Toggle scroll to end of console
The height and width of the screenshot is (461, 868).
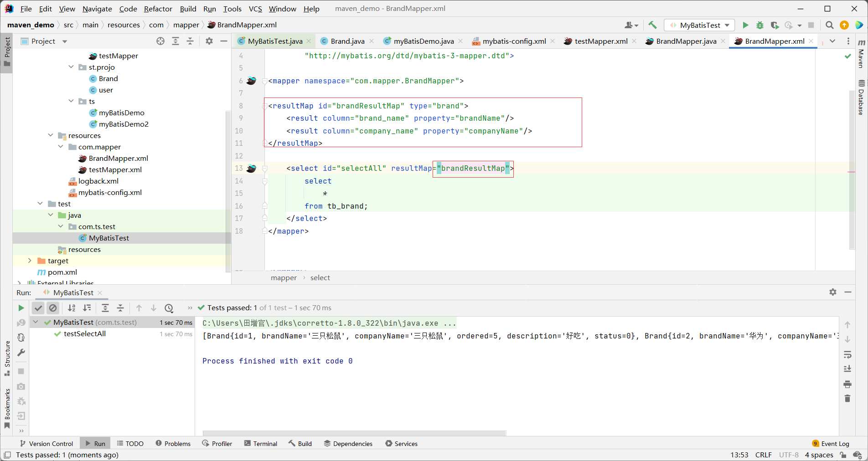[x=847, y=369]
